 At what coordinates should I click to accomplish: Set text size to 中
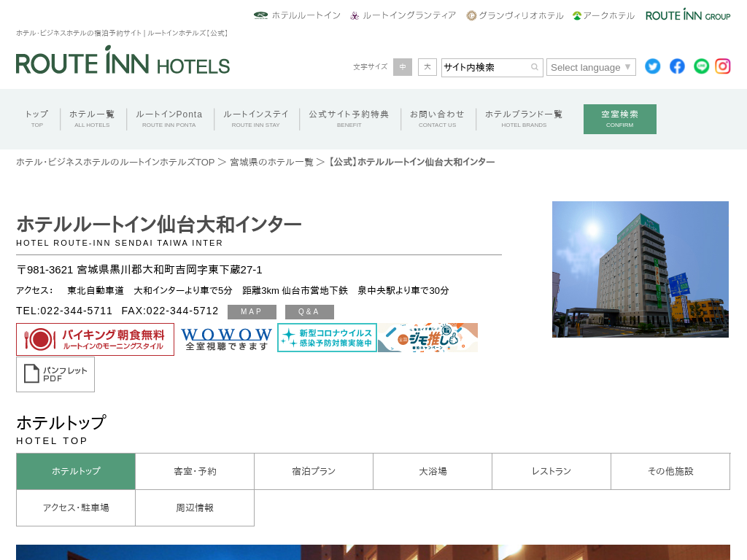click(403, 67)
